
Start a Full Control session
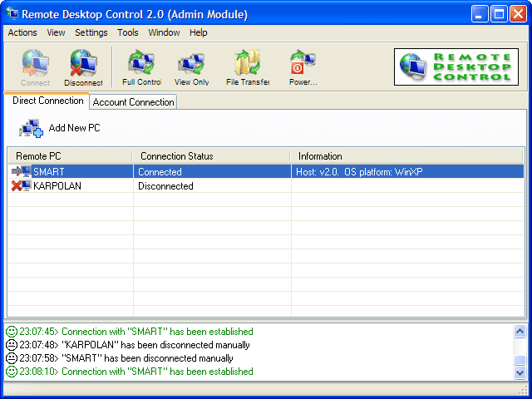[141, 68]
